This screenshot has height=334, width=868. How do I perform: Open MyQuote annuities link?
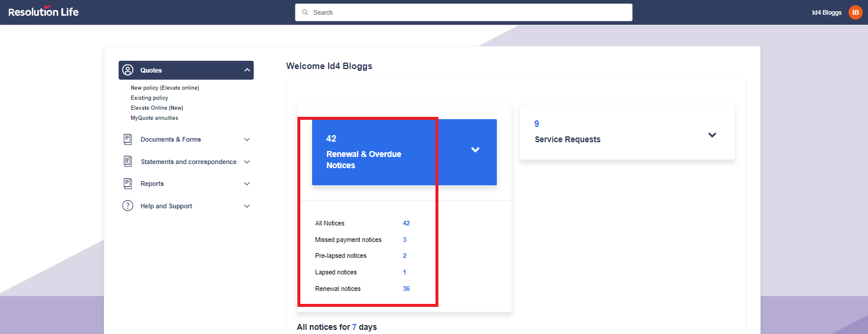tap(154, 118)
